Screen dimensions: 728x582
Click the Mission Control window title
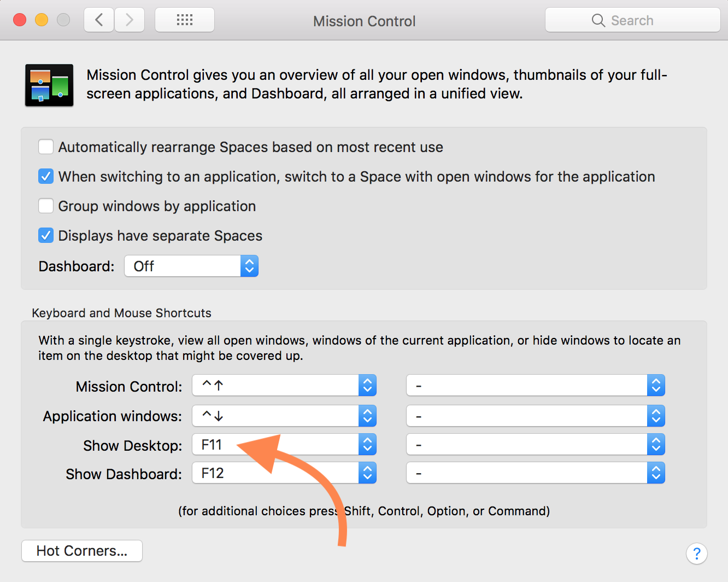[x=365, y=21]
